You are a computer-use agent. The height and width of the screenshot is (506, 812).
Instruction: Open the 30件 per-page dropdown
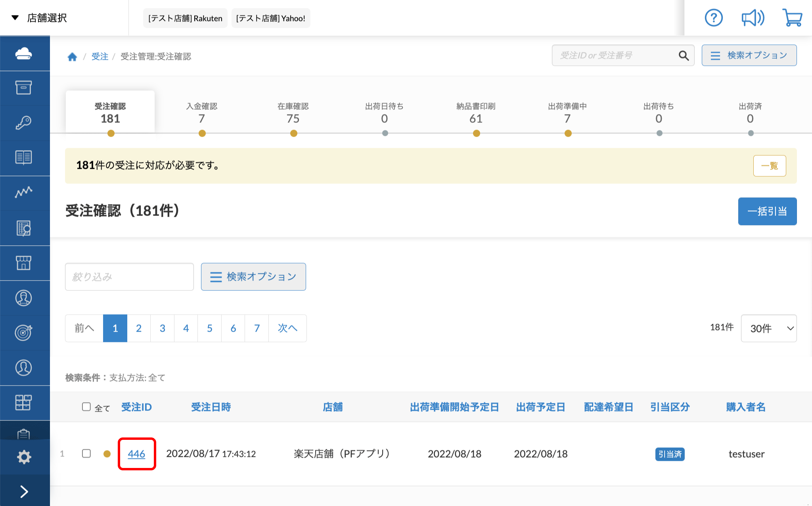coord(768,328)
